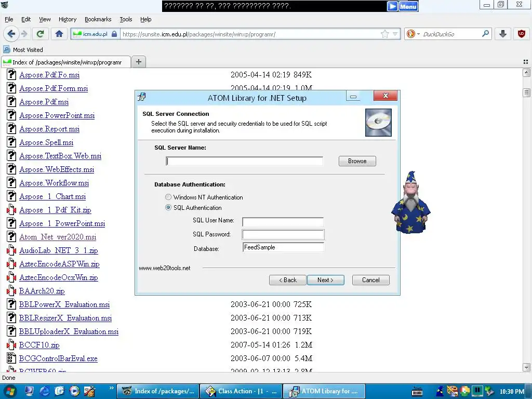
Task: Open the DuckDuckGo search engine selector
Action: [x=413, y=34]
